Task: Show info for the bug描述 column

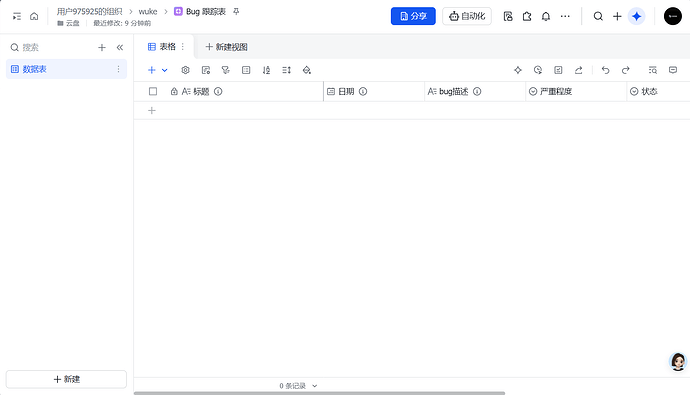Action: [x=477, y=91]
